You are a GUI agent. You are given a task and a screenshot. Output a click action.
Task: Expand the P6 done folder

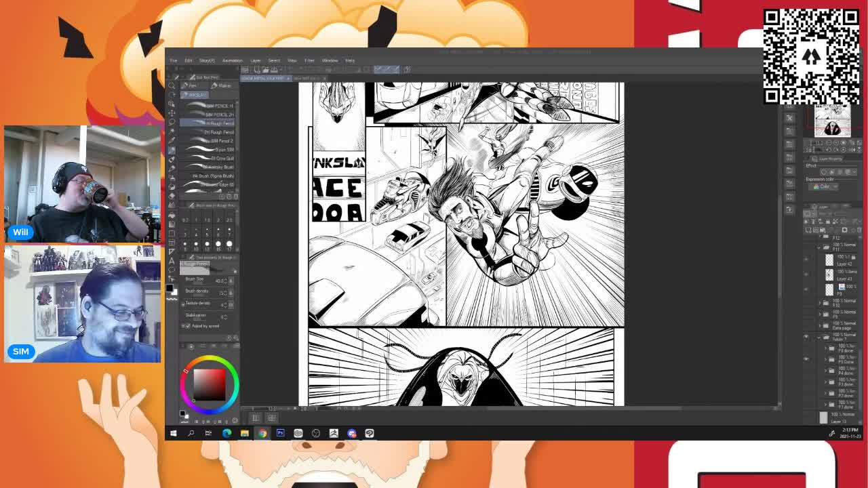[x=825, y=348]
